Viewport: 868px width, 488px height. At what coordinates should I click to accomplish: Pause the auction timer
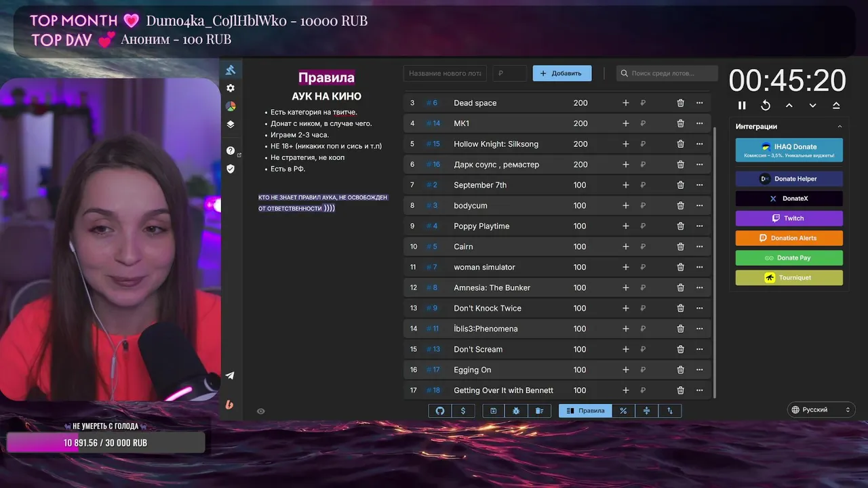click(742, 105)
